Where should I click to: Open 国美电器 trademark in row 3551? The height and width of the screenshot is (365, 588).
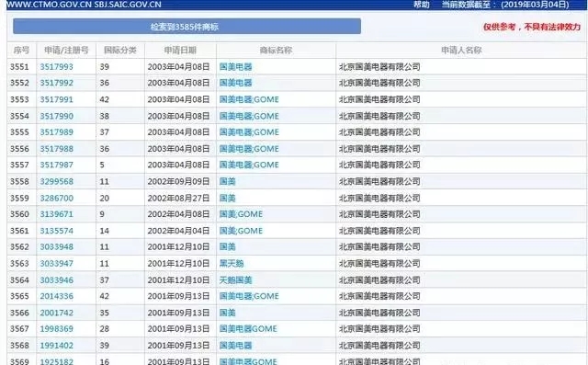pos(235,67)
